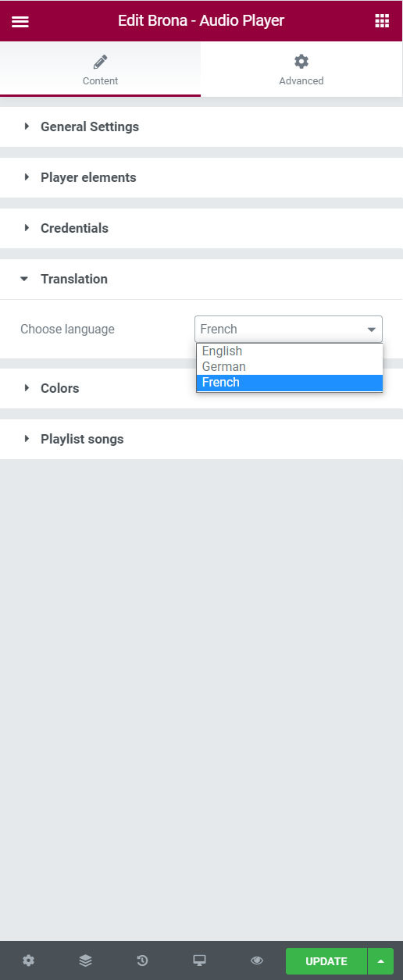Click the pencil Content icon

coord(100,62)
